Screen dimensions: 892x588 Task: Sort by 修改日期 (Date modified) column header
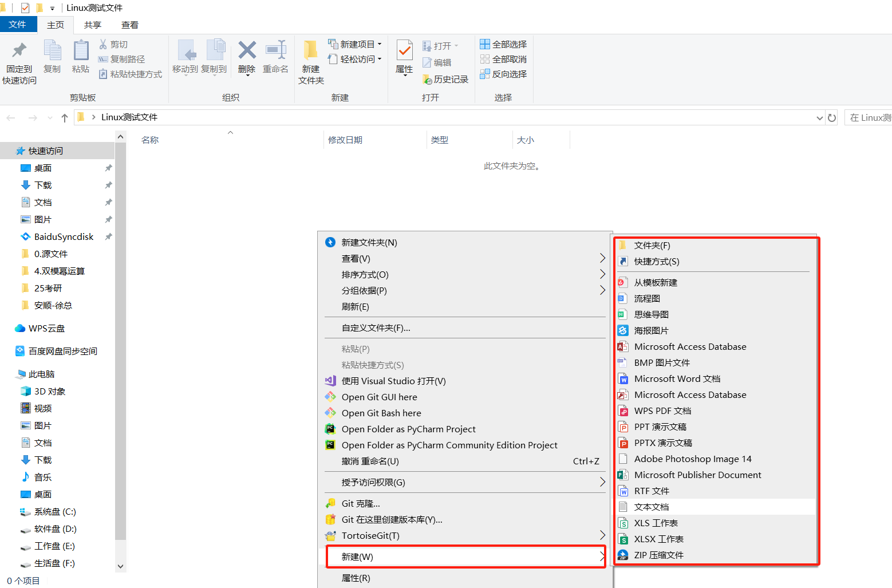coord(345,140)
